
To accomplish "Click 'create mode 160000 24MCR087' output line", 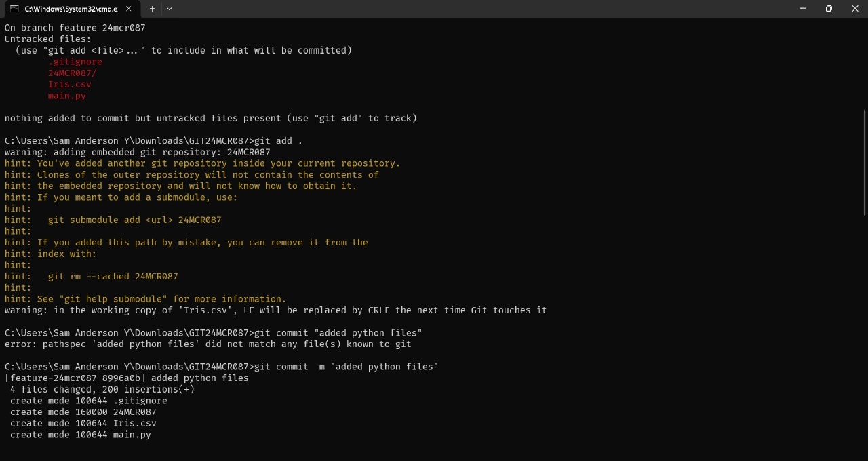I will point(83,412).
